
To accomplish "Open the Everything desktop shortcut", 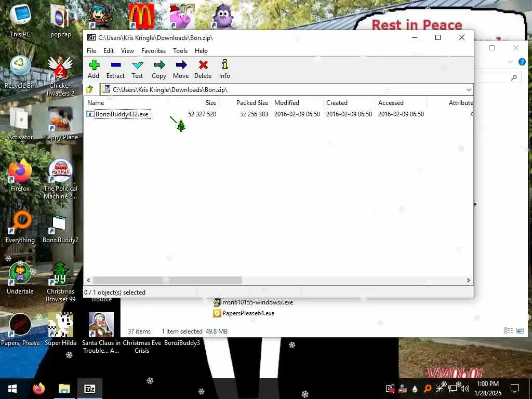I will click(x=20, y=227).
